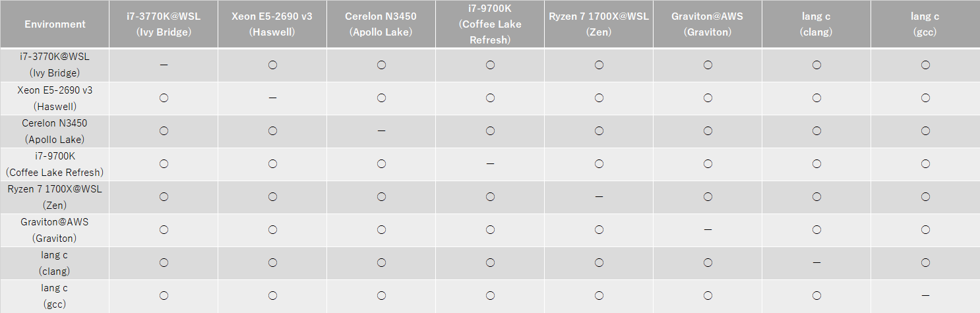Click the i7-9700K (Coffee Lake Refresh) column header
The height and width of the screenshot is (313, 980).
[x=490, y=24]
